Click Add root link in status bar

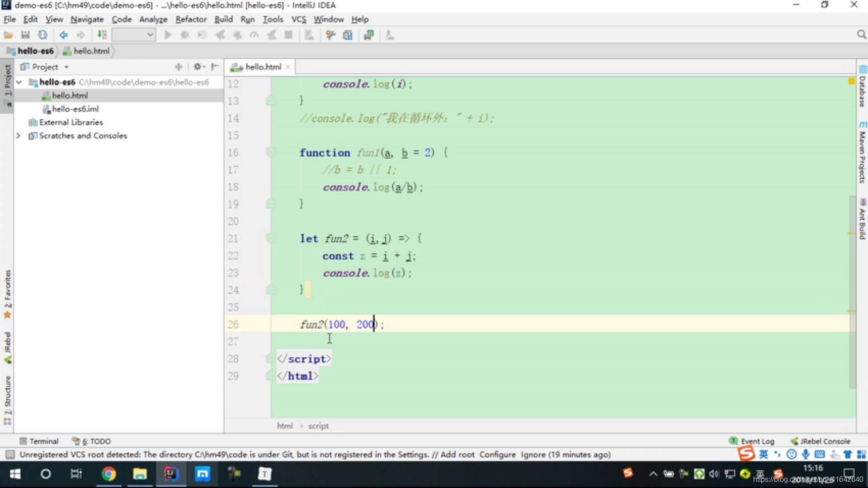coord(457,455)
